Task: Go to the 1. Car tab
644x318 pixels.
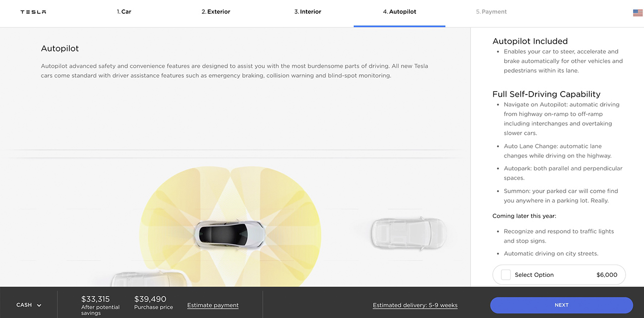Action: [124, 12]
